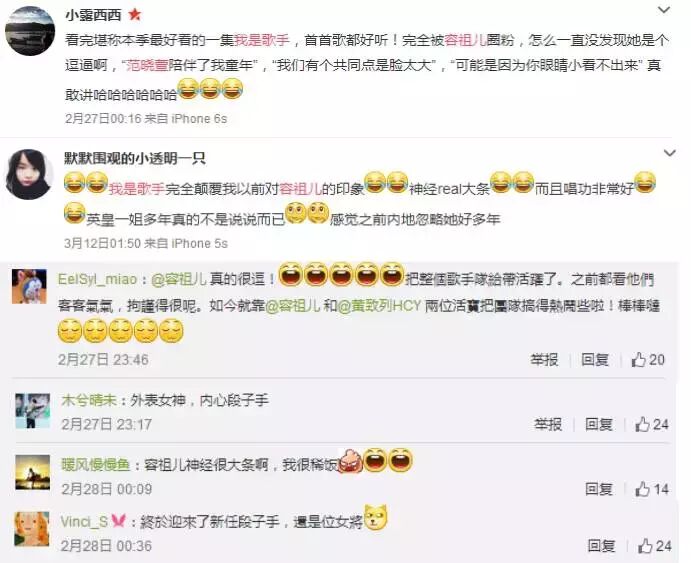Reply to Vinci_S's comment

click(601, 546)
